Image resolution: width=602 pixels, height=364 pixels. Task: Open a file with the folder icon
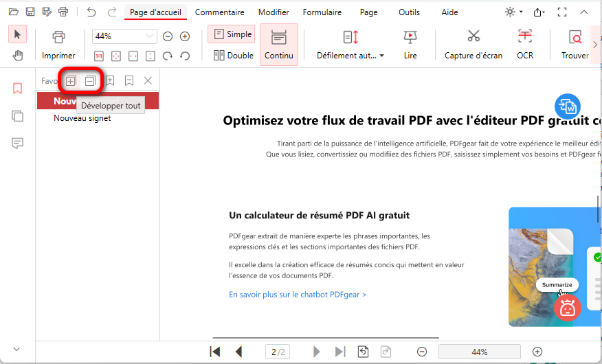pyautogui.click(x=14, y=12)
